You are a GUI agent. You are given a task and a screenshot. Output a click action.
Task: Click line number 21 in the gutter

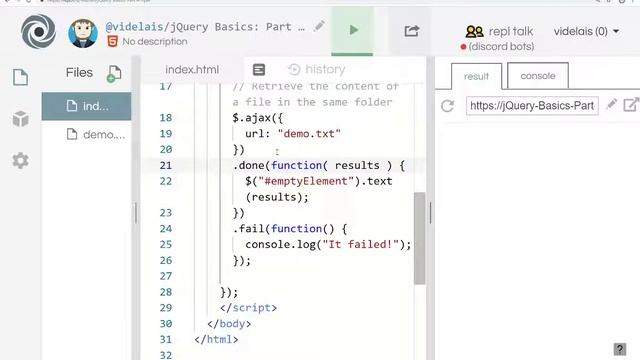pos(166,165)
